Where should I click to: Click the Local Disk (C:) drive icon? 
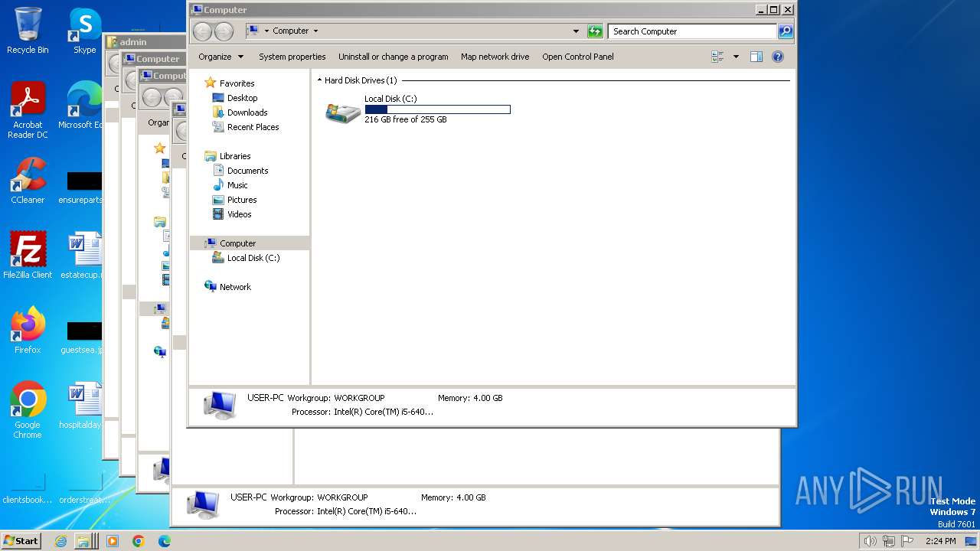click(343, 112)
